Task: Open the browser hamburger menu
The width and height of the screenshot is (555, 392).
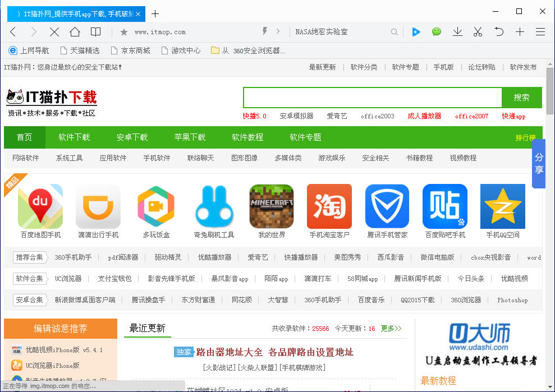Action: (x=540, y=32)
